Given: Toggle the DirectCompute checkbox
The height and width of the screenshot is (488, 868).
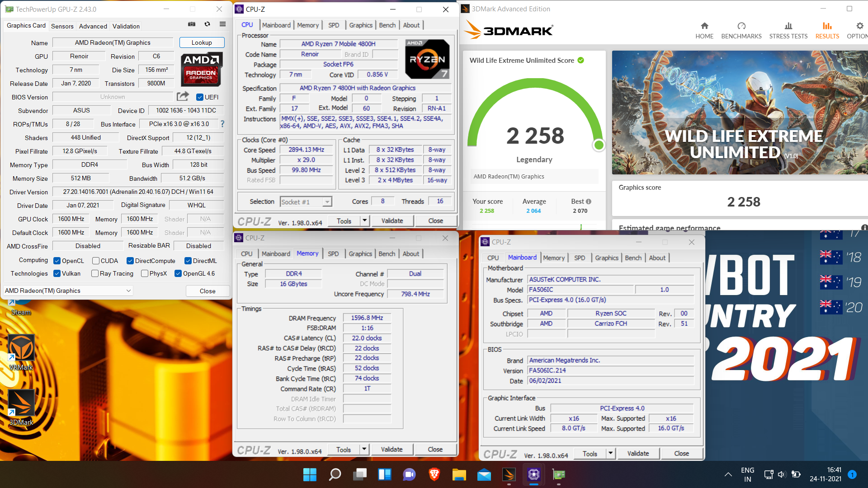Looking at the screenshot, I should point(130,261).
